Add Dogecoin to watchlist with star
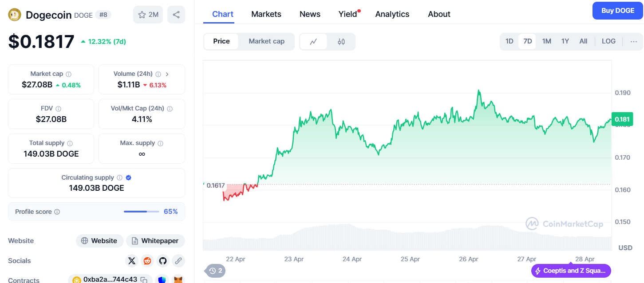This screenshot has height=283, width=644. tap(148, 15)
